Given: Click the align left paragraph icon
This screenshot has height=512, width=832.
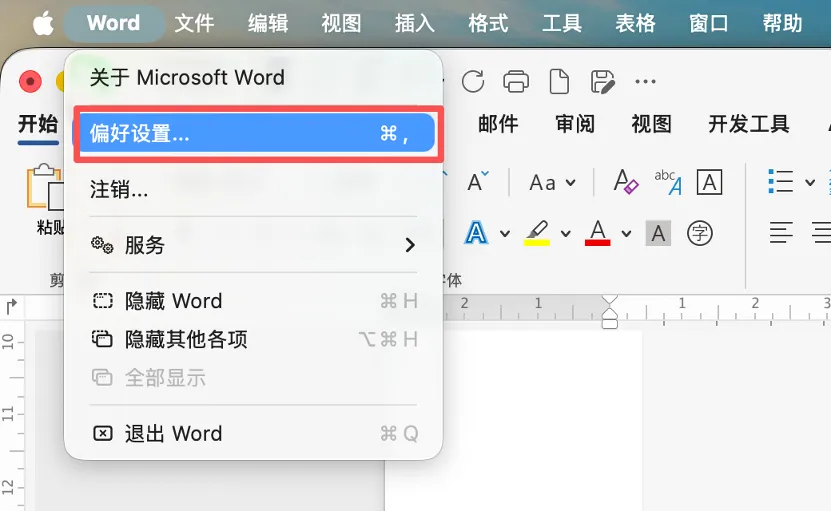Looking at the screenshot, I should coord(781,232).
